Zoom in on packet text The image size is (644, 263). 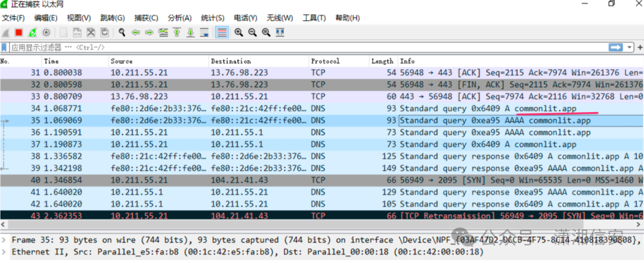point(239,32)
